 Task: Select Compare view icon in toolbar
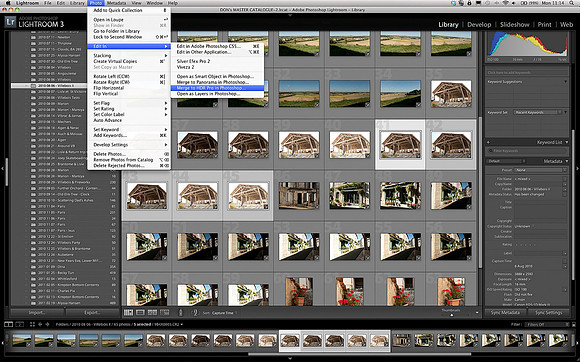152,313
